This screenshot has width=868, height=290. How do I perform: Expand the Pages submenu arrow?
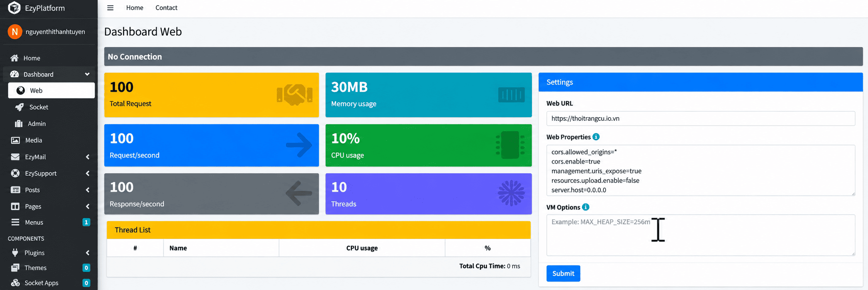coord(87,206)
